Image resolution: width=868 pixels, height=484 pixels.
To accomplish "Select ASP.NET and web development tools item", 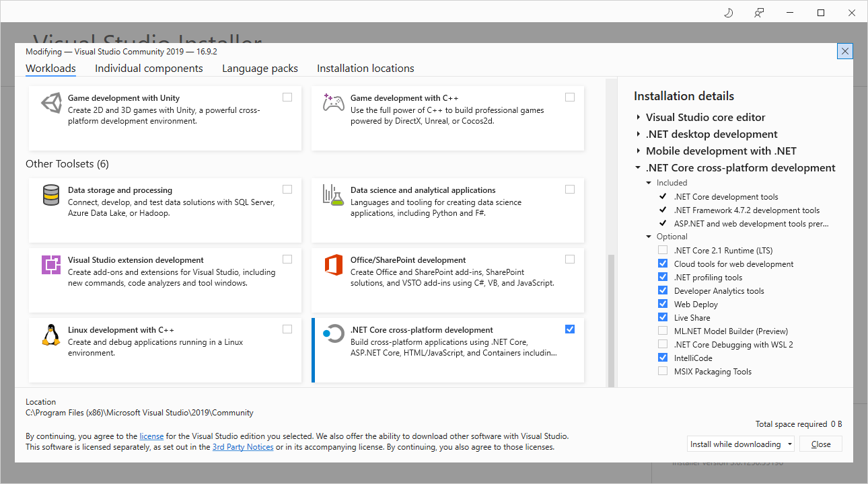I will pos(752,224).
